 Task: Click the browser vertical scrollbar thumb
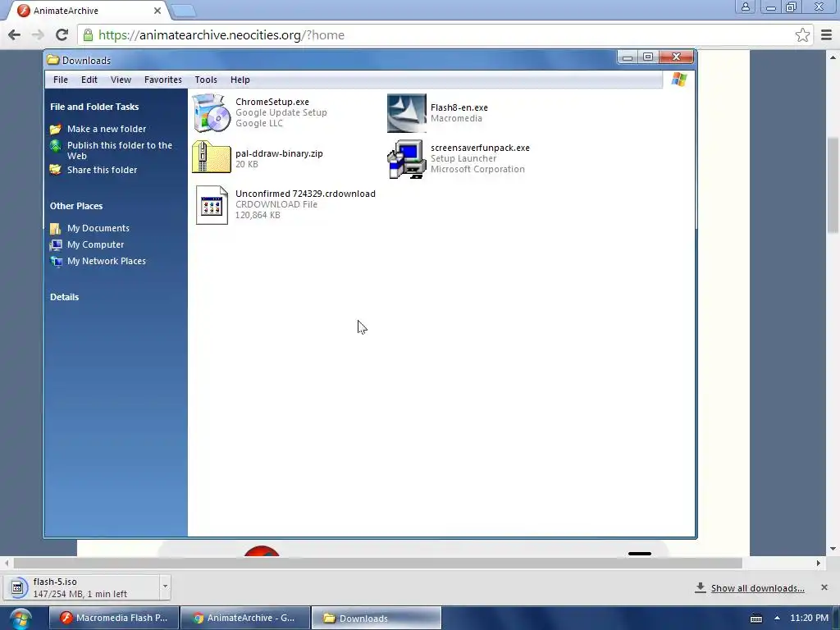point(833,185)
